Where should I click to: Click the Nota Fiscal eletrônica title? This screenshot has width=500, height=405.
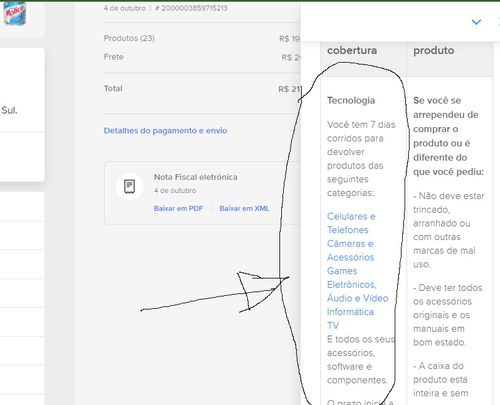tap(196, 177)
